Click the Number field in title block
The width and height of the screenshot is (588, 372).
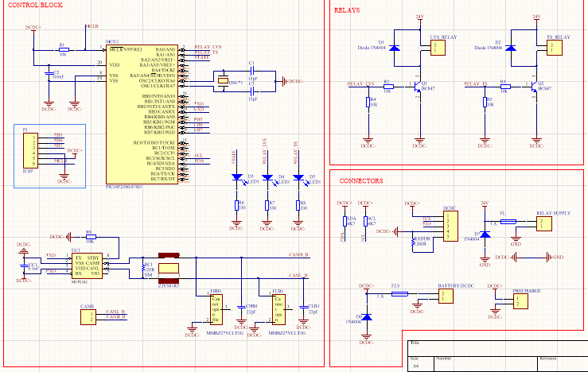point(486,364)
